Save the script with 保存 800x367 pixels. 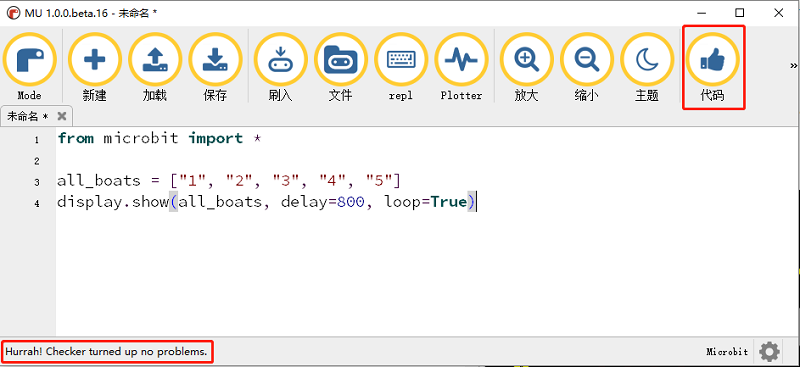(215, 67)
